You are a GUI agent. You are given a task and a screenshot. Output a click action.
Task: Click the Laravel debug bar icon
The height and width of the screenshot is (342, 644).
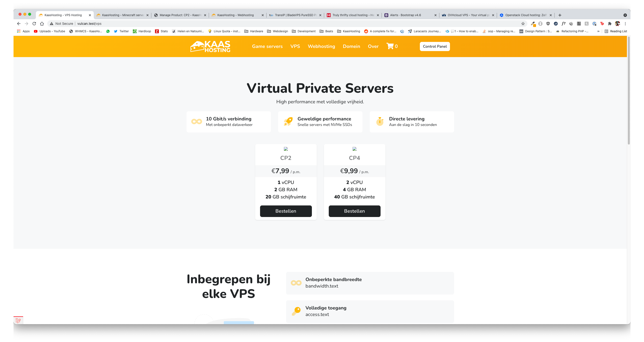[x=18, y=320]
